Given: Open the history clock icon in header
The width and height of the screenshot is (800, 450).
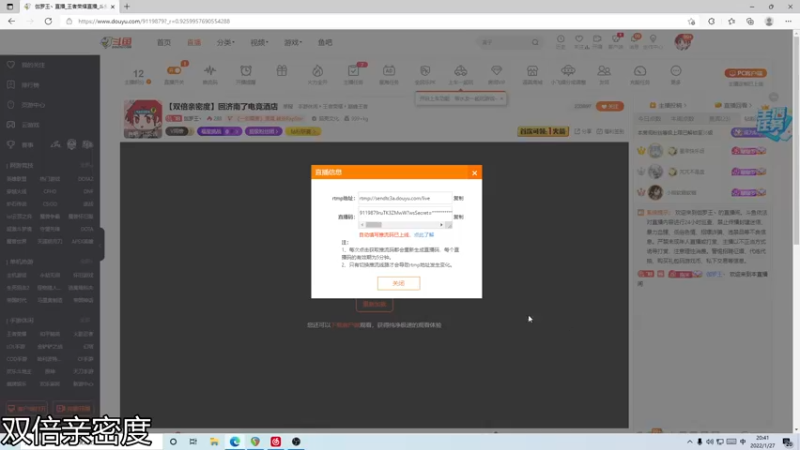Looking at the screenshot, I should 560,39.
